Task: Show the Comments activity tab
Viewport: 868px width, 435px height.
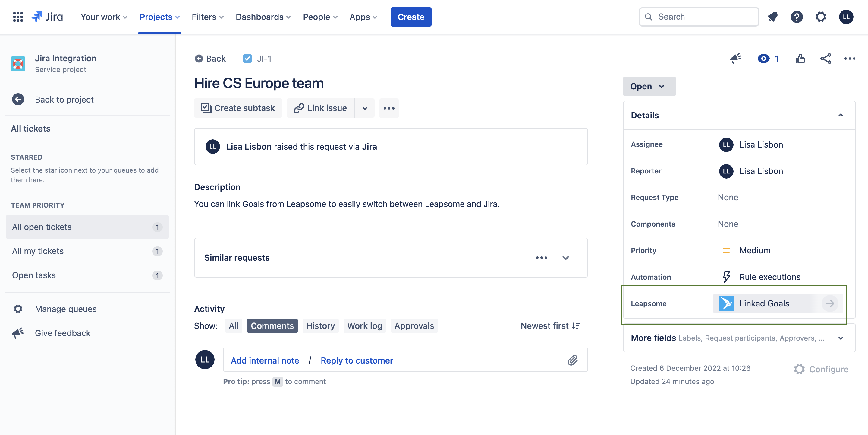Action: [272, 326]
